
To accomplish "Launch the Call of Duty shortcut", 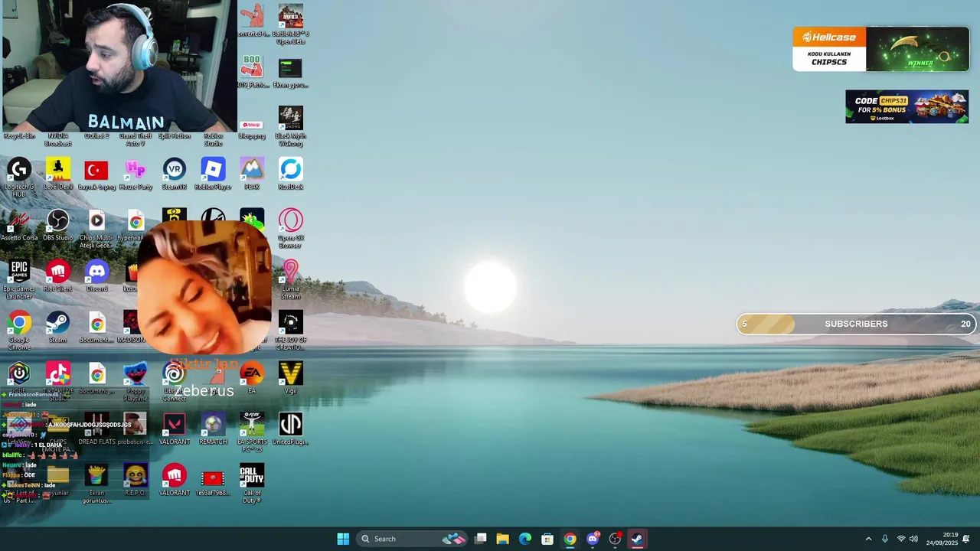I will pyautogui.click(x=252, y=484).
